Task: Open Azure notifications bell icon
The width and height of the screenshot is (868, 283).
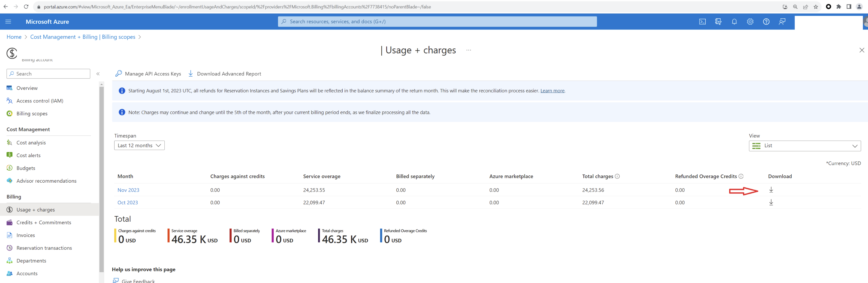Action: 734,21
